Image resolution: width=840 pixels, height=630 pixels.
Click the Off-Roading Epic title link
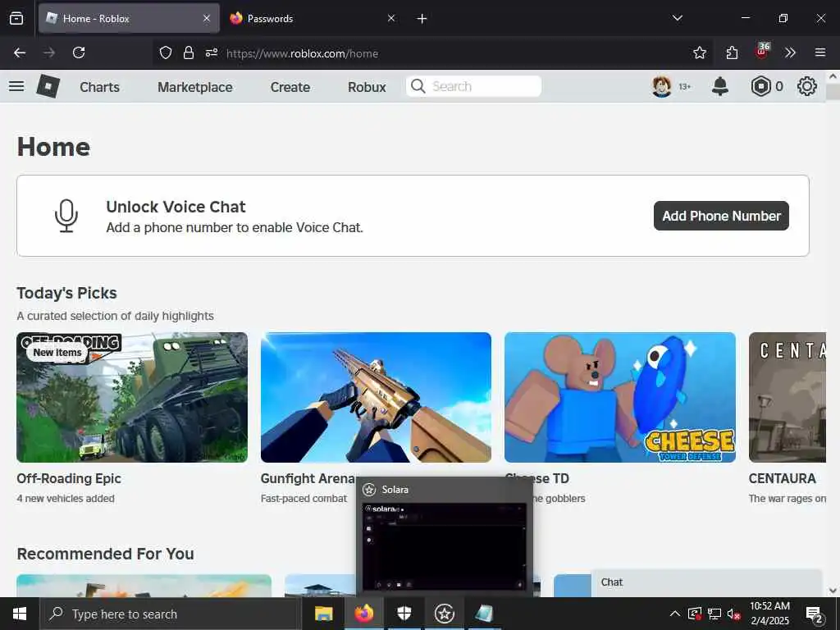(x=69, y=478)
